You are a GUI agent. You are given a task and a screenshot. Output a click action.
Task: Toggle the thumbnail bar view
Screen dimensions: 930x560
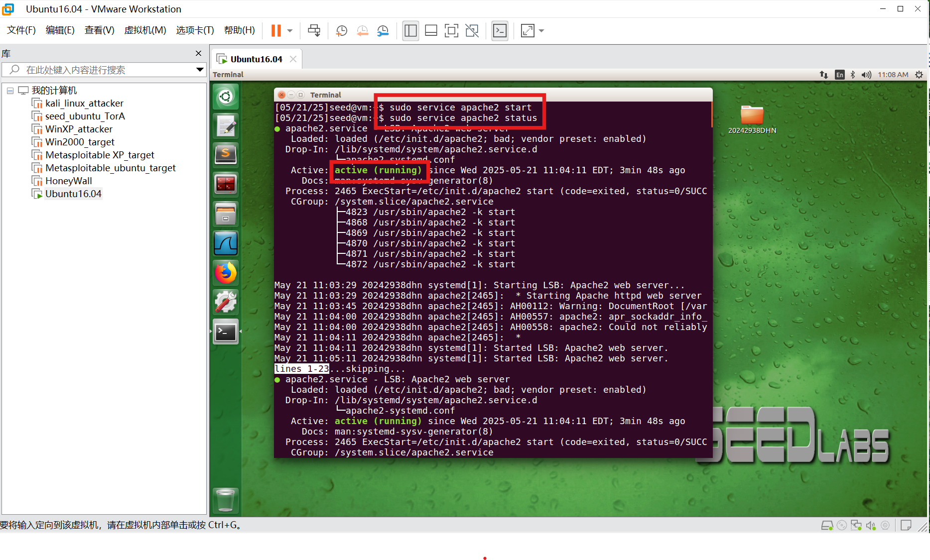(x=431, y=31)
